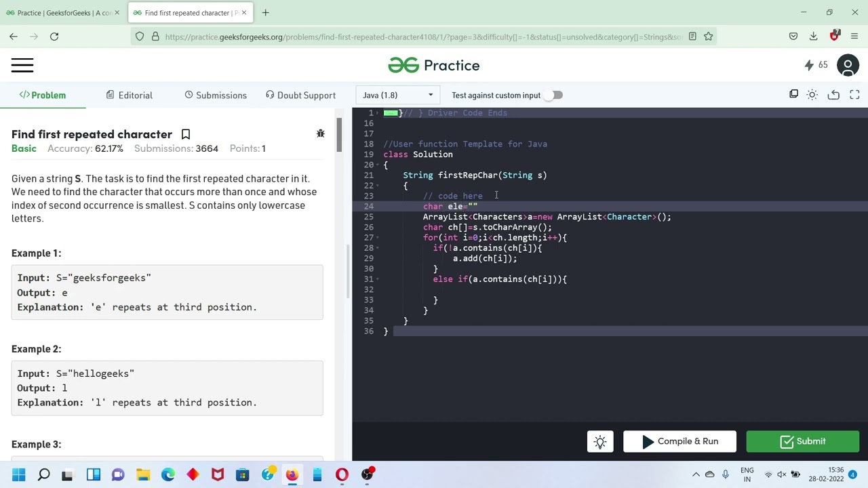Click the Example 1 heading
868x488 pixels.
tap(36, 253)
